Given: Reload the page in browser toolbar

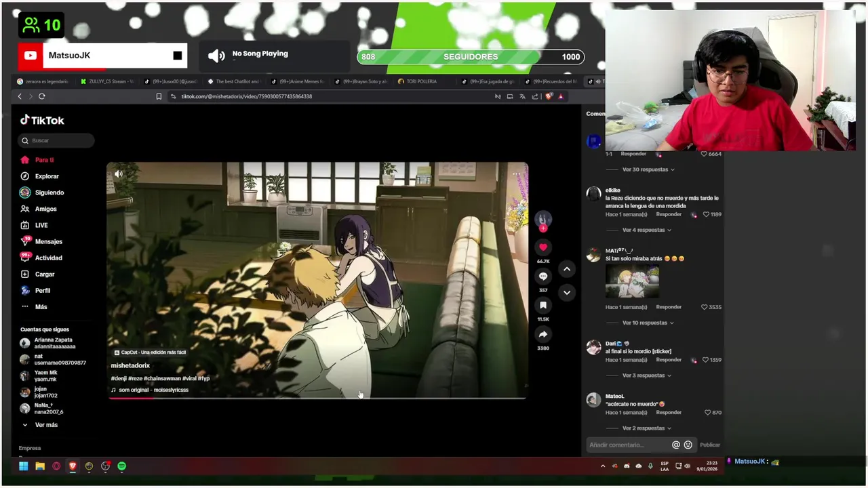Looking at the screenshot, I should pos(41,96).
